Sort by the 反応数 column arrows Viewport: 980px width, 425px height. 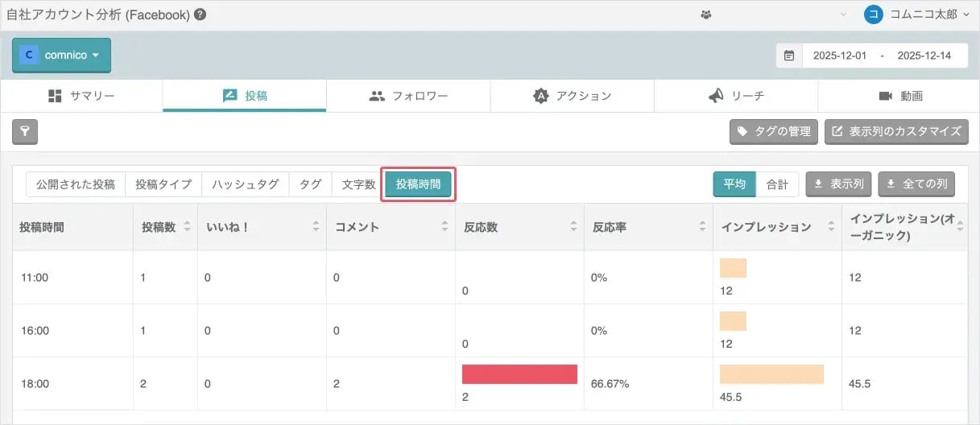[x=573, y=227]
